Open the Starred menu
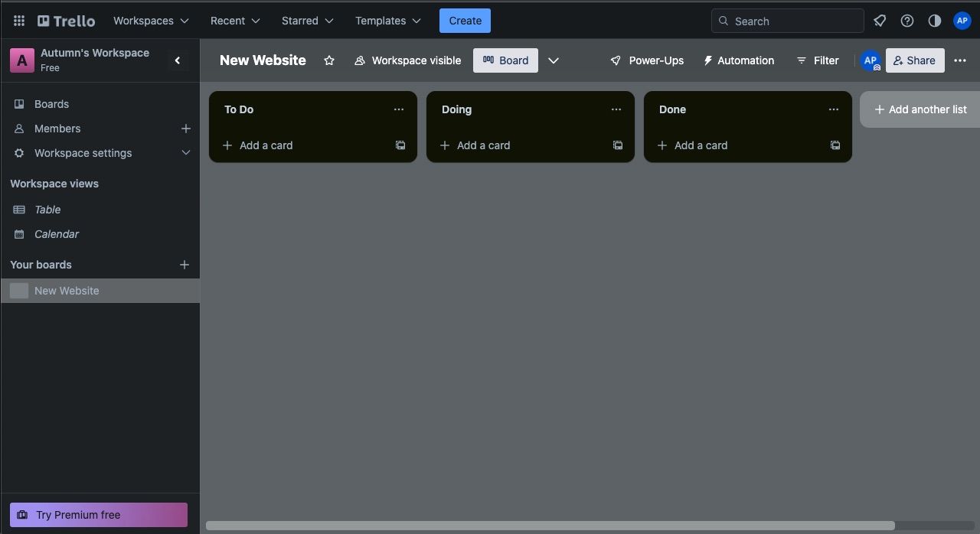 (307, 21)
